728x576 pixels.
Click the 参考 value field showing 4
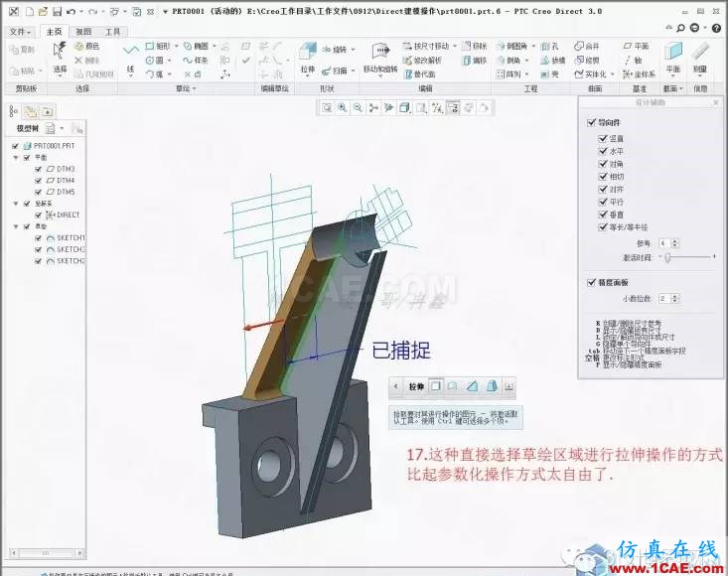tap(664, 243)
